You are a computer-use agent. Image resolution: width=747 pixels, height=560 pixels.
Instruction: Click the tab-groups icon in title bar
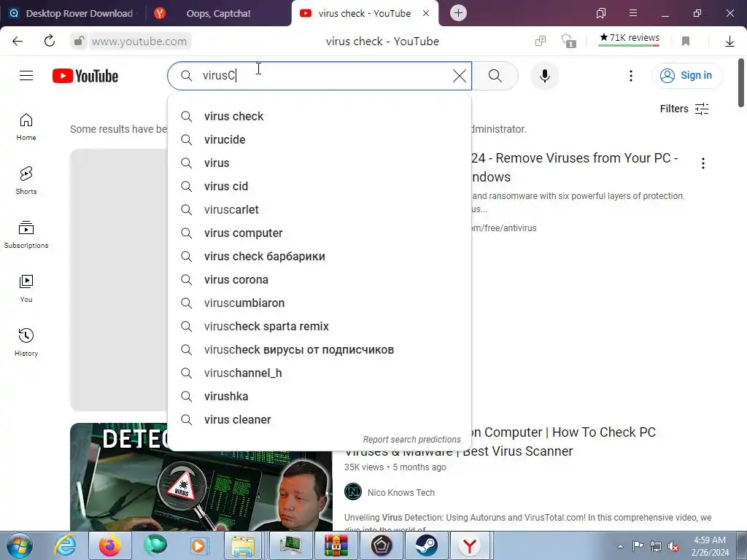[601, 13]
